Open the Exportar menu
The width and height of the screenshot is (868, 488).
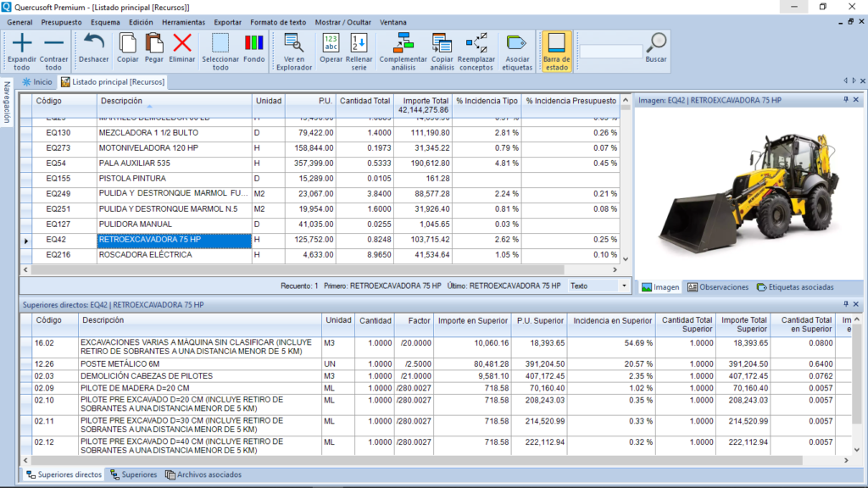click(x=227, y=22)
